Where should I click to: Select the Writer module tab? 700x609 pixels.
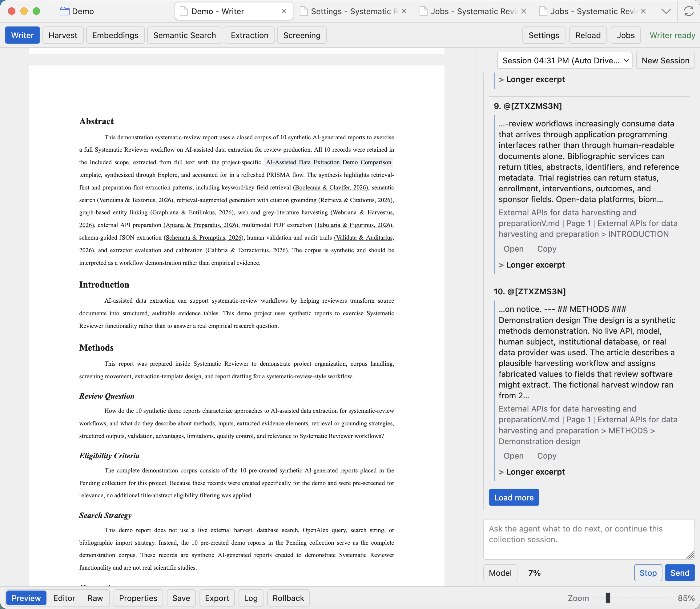(22, 35)
